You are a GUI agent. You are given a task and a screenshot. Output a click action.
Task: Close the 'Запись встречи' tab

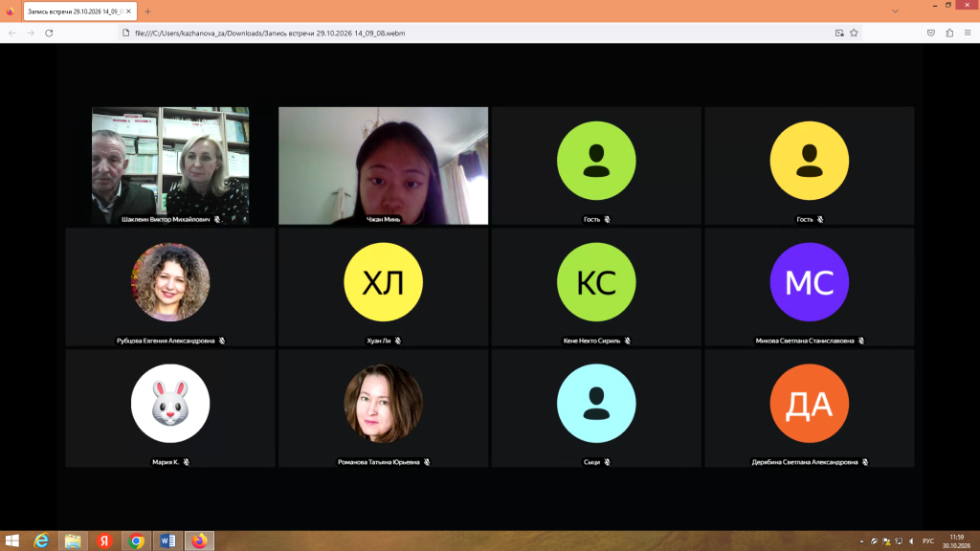click(129, 11)
